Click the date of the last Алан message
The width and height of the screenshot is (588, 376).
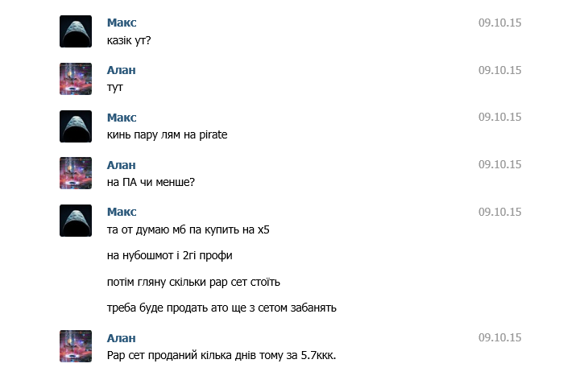point(499,338)
